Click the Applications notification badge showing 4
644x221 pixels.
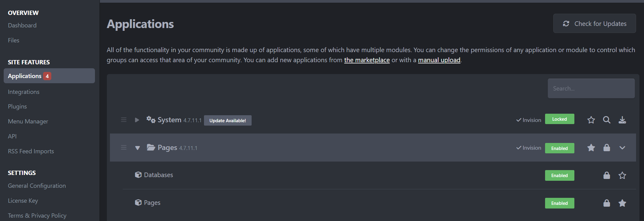[x=47, y=76]
